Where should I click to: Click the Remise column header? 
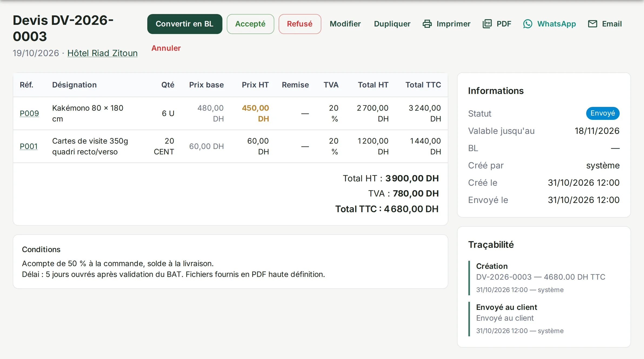pyautogui.click(x=295, y=85)
